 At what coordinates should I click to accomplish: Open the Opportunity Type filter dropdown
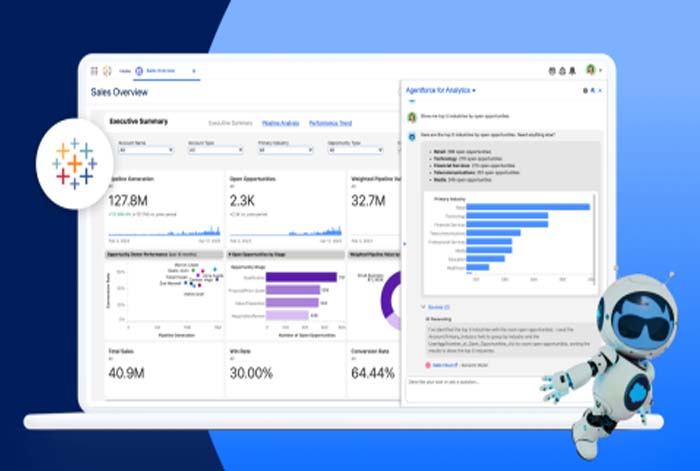pos(355,150)
